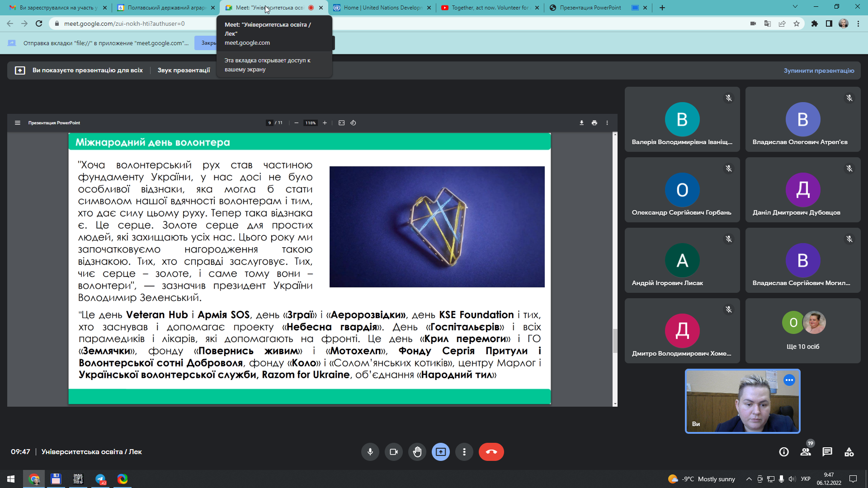
Task: Click the camera indicator in address bar
Action: click(x=753, y=23)
